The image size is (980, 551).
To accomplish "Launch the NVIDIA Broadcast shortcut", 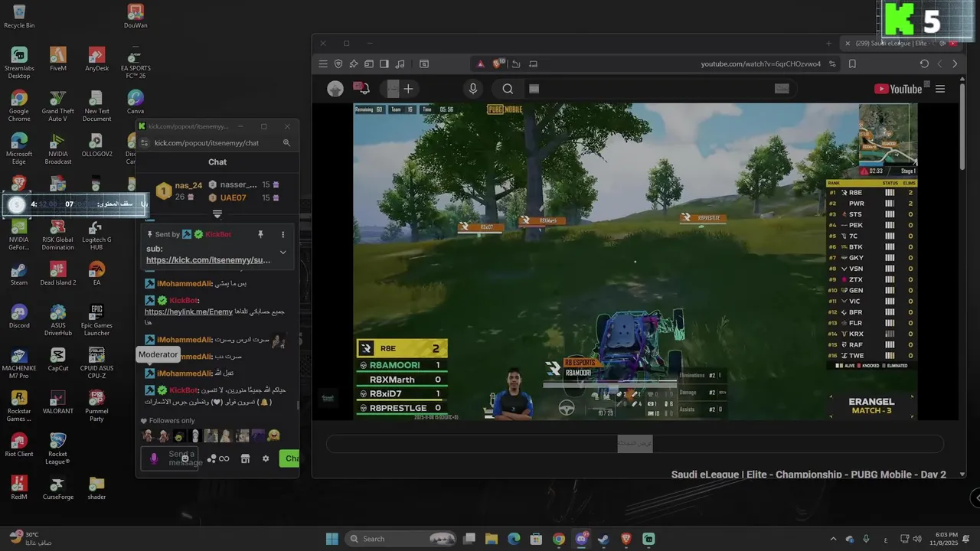I will point(58,148).
